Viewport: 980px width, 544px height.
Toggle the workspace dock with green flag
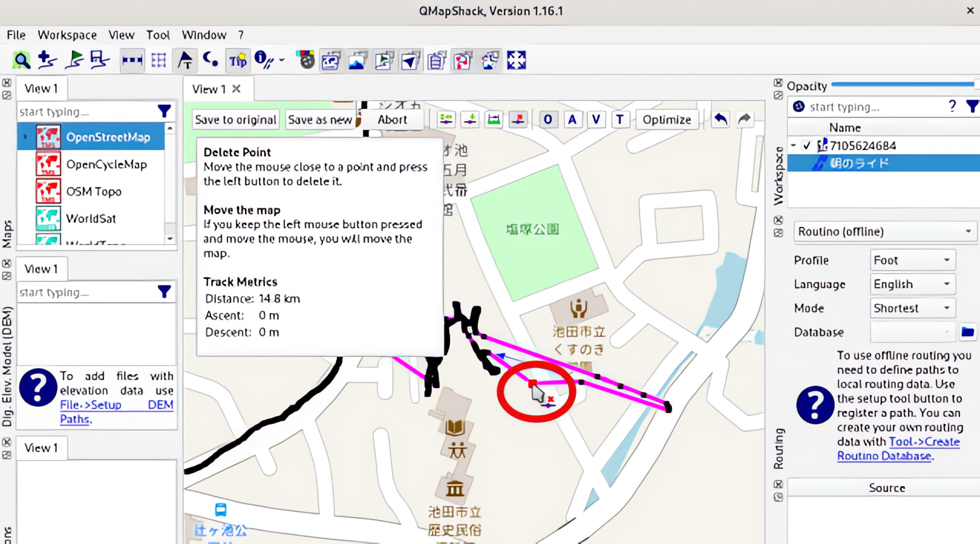pyautogui.click(x=384, y=61)
